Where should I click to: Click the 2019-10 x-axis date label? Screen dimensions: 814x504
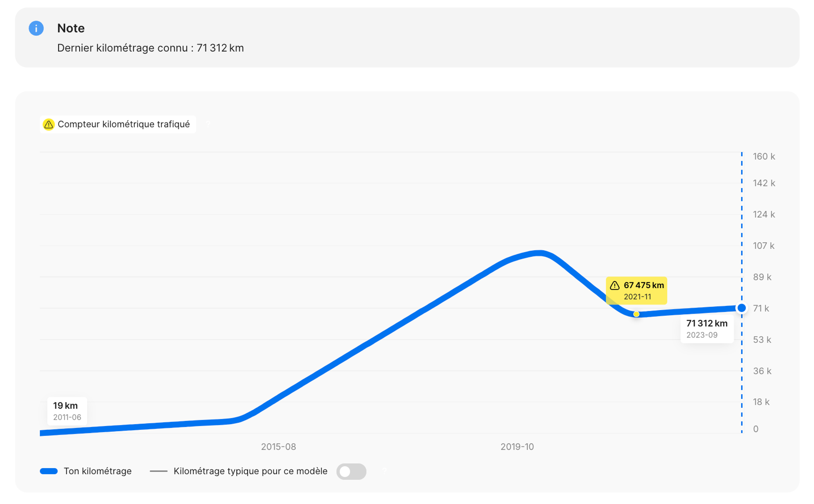pyautogui.click(x=517, y=447)
